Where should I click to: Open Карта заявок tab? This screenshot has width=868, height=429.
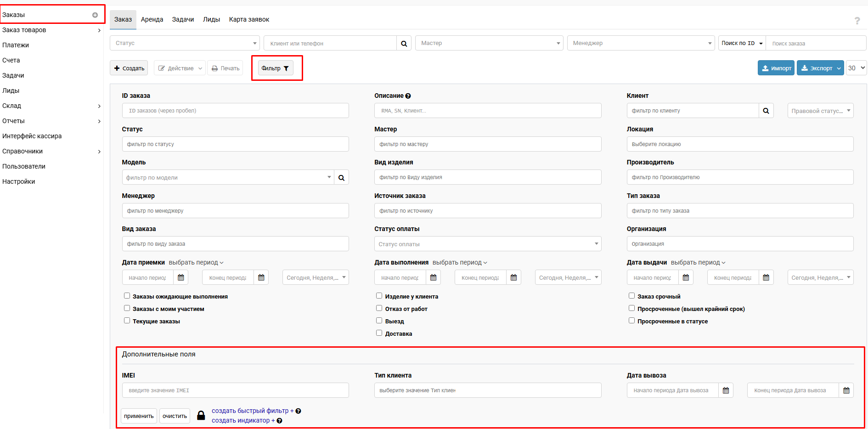249,19
